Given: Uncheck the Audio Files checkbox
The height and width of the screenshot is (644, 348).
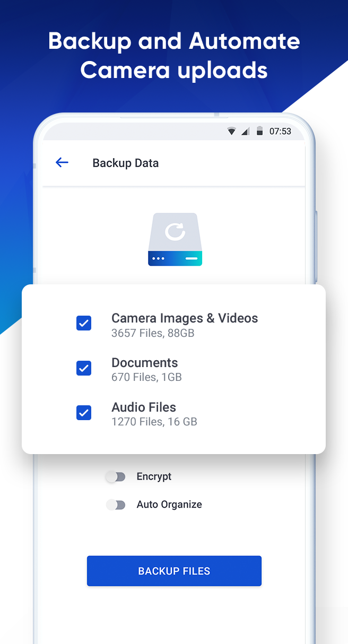Looking at the screenshot, I should pos(84,413).
